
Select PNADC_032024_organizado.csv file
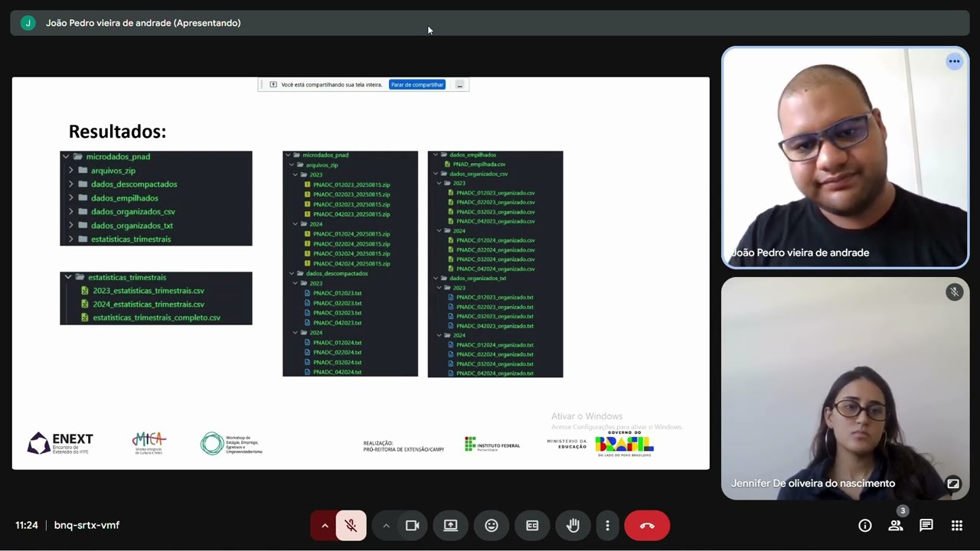click(495, 259)
